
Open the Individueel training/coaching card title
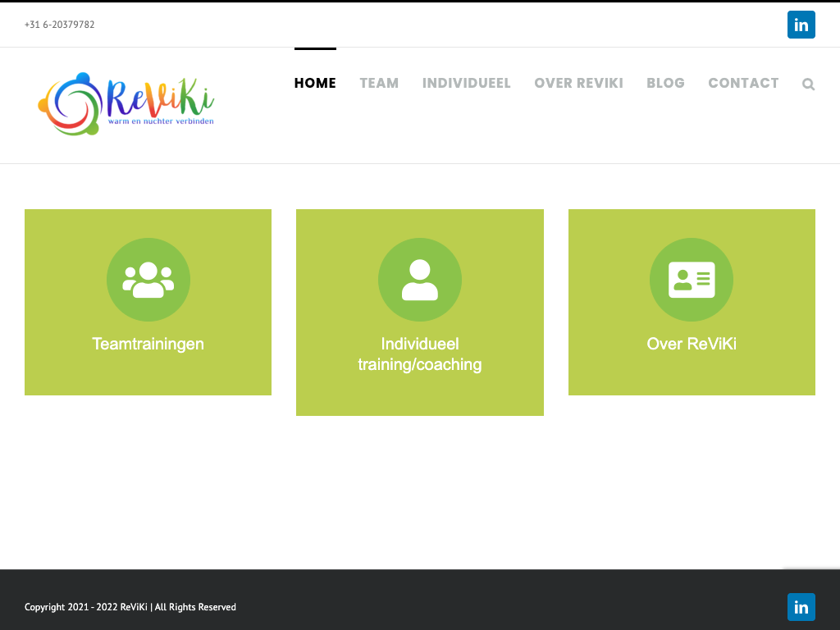click(x=420, y=354)
